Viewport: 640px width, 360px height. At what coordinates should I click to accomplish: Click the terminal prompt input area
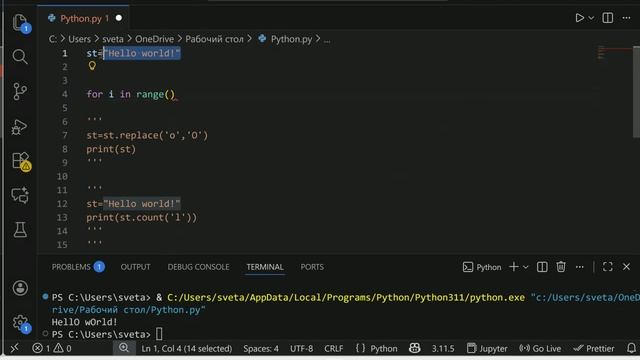pyautogui.click(x=159, y=334)
